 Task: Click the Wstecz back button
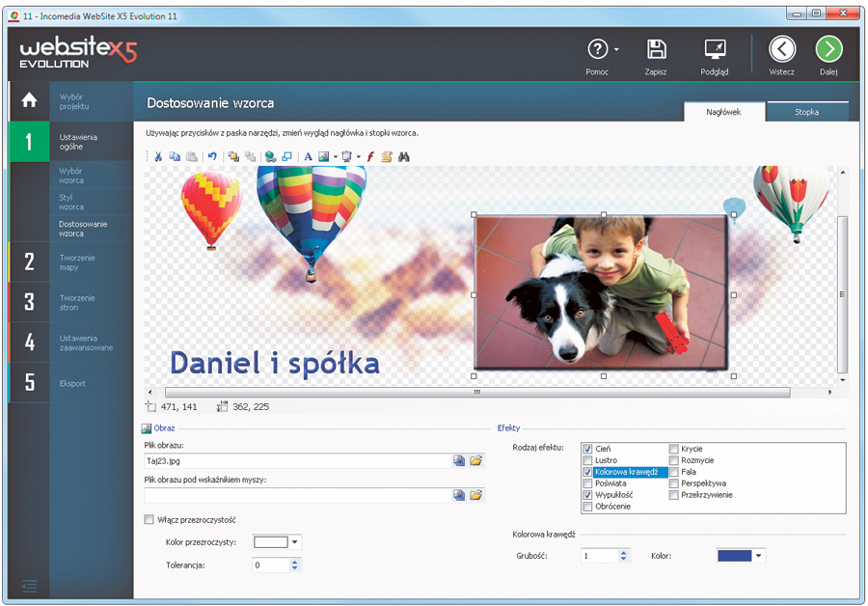point(782,50)
